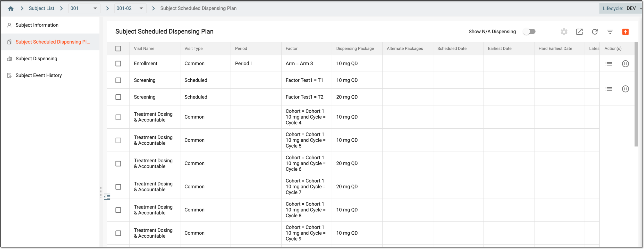Sort by Visit Type column header
Viewport: 644px width, 249px height.
(x=193, y=48)
